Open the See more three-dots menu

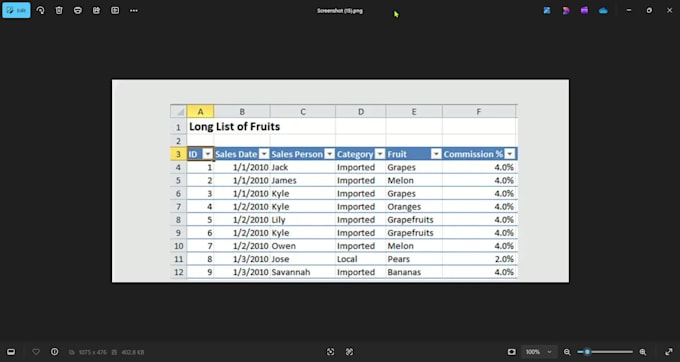coord(134,10)
